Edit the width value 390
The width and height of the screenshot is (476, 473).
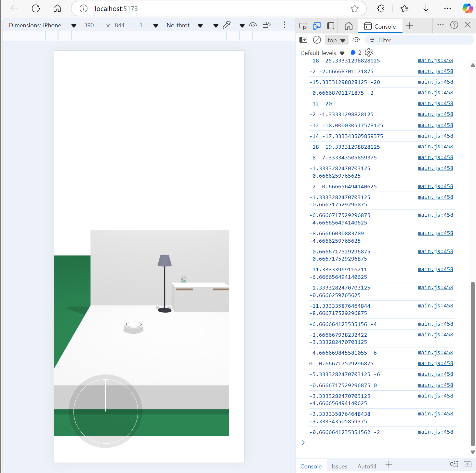pyautogui.click(x=89, y=25)
